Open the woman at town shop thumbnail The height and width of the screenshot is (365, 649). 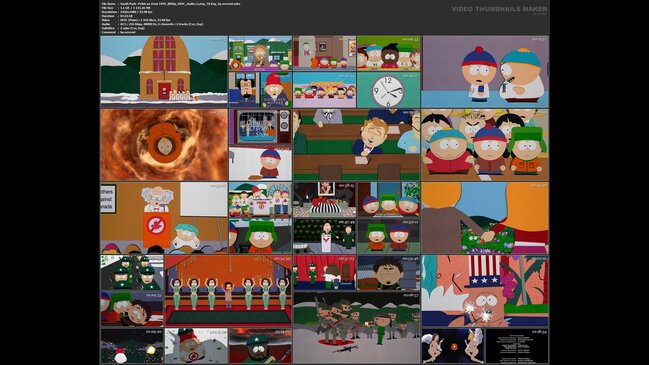click(x=260, y=53)
